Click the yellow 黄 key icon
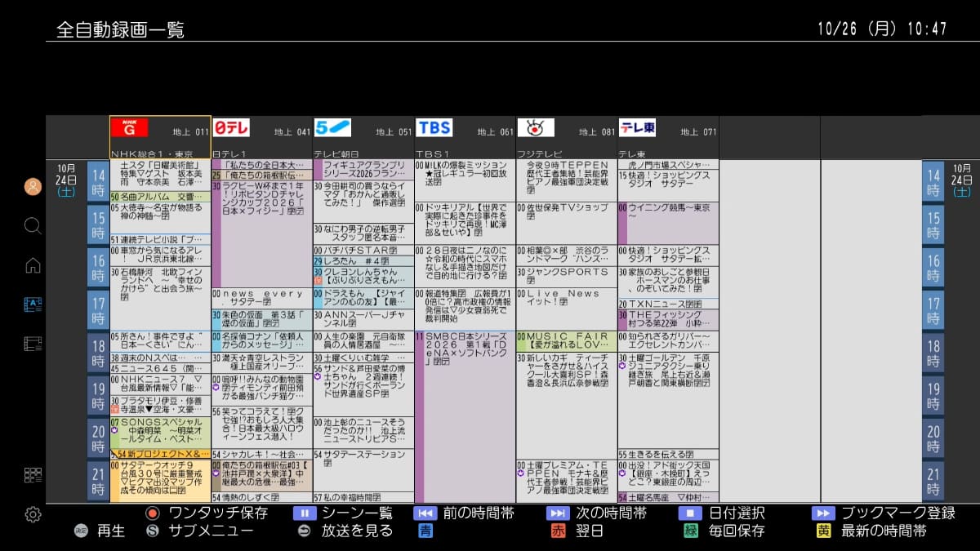The width and height of the screenshot is (980, 551). (x=824, y=531)
